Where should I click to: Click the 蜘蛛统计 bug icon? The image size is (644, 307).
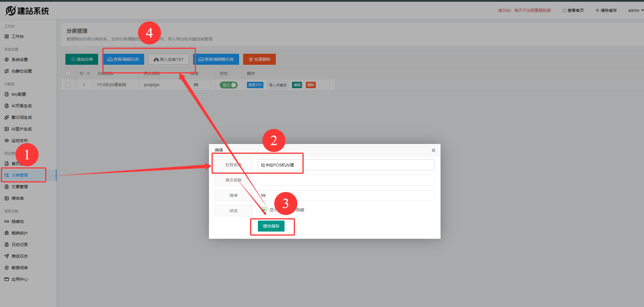tap(7, 233)
